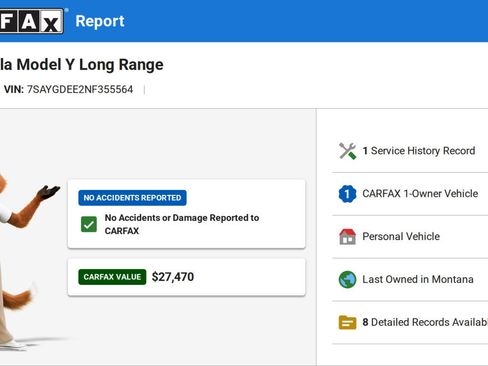Click No Accidents or Damage Reported text
Image resolution: width=488 pixels, height=366 pixels.
tap(182, 224)
